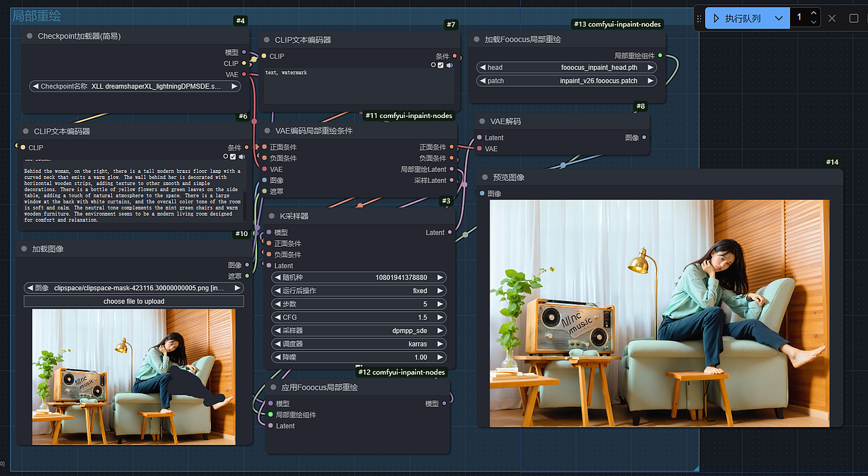Click the cancel current run X icon

click(832, 18)
